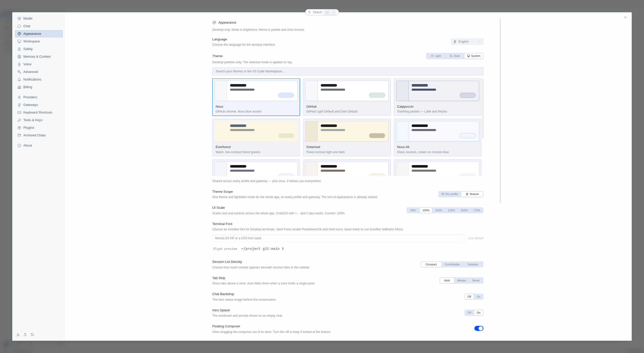Screen dimensions: 644x353
Task: Choose the Catppuccin theme card
Action: pyautogui.click(x=438, y=97)
